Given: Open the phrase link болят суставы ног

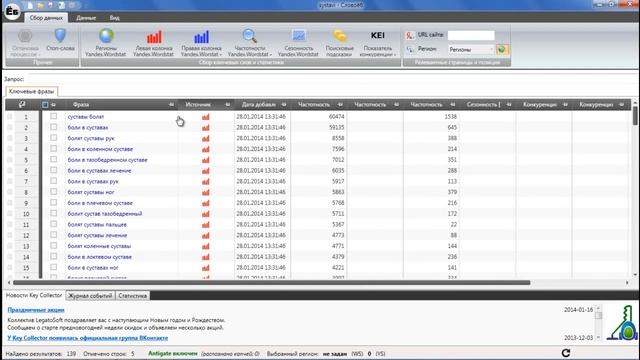Looking at the screenshot, I should pos(91,192).
